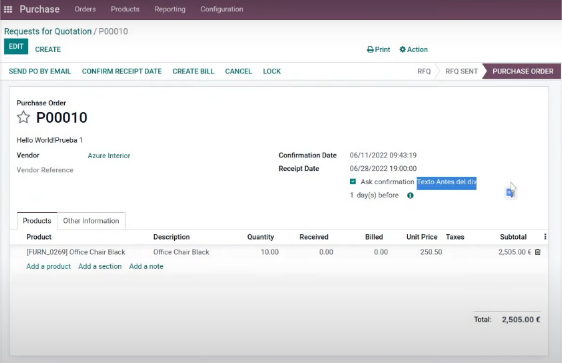
Task: Click Add a product link
Action: pos(48,266)
